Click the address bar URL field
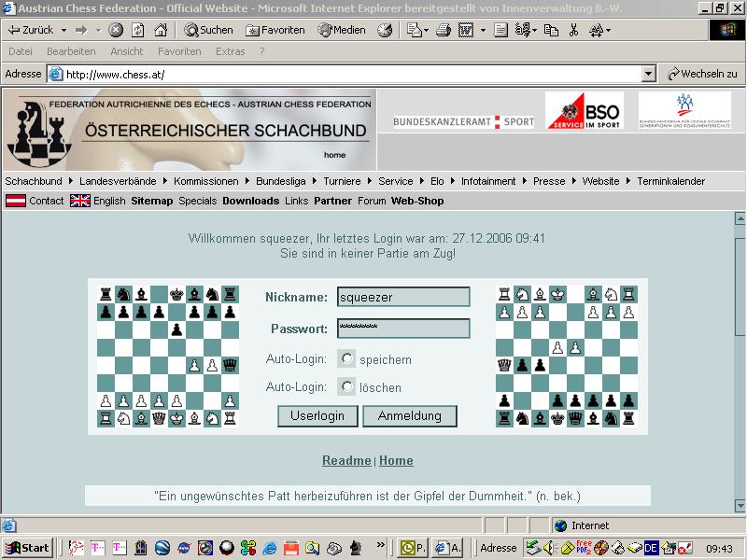The height and width of the screenshot is (560, 747). point(353,75)
